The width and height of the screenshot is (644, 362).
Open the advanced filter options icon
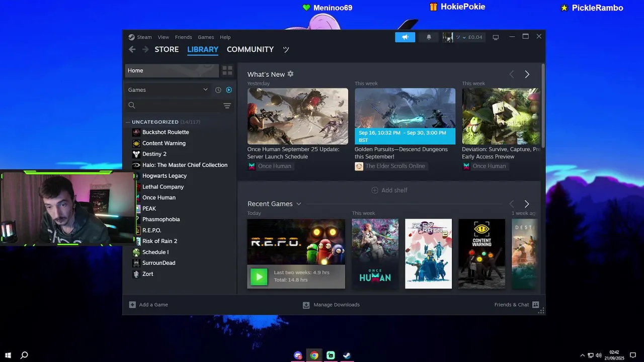pos(227,106)
